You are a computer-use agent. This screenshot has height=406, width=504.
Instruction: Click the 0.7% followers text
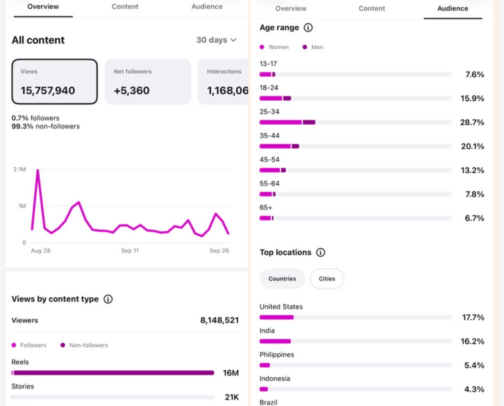click(x=35, y=118)
